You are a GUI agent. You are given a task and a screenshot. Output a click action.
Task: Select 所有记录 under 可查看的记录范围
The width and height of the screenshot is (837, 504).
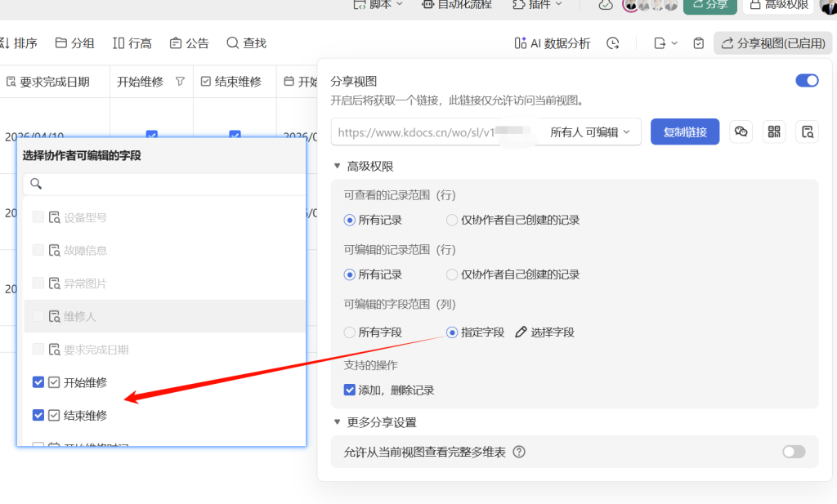tap(350, 221)
